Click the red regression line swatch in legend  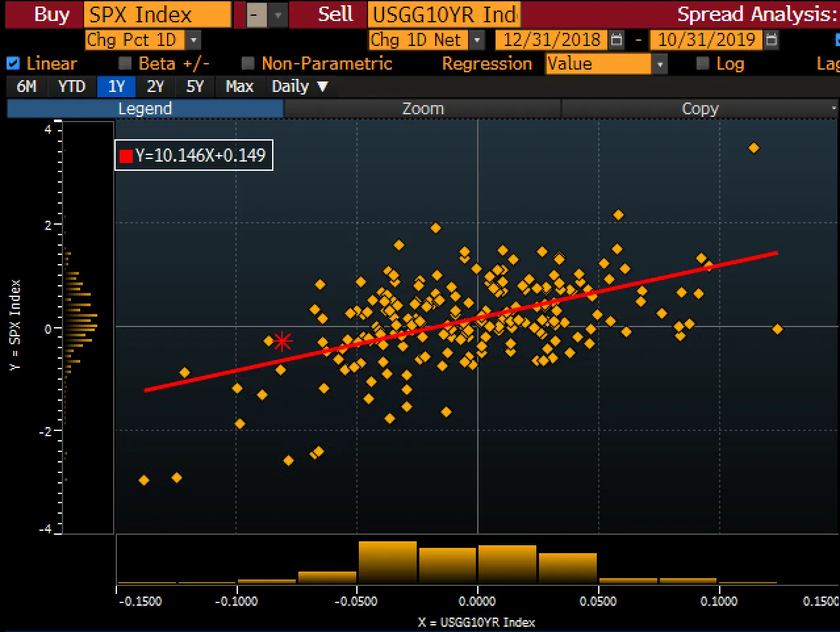tap(126, 156)
